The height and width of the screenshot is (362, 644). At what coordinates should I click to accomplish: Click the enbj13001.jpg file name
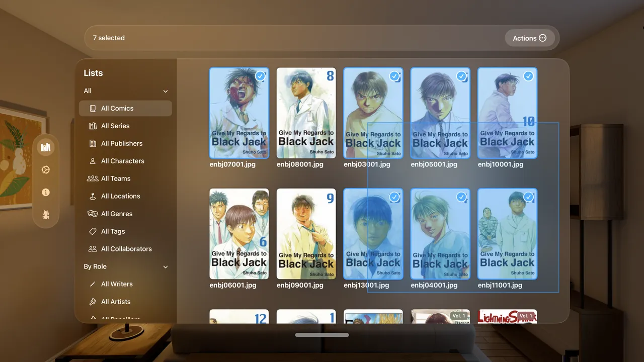[x=367, y=285]
